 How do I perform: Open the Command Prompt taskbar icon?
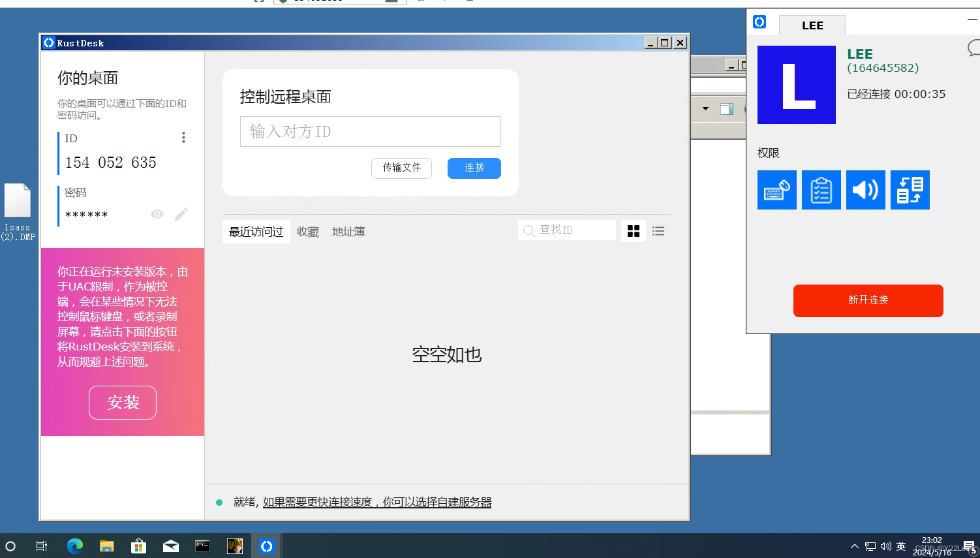(202, 546)
